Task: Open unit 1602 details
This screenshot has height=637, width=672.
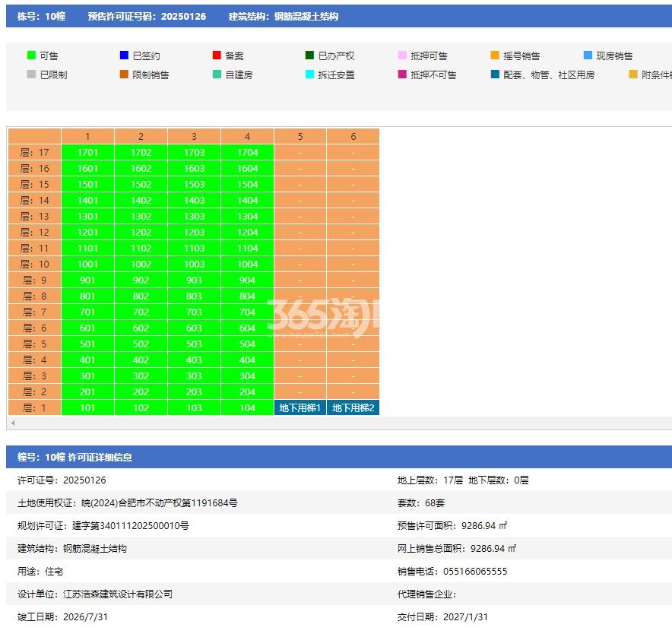Action: (141, 168)
